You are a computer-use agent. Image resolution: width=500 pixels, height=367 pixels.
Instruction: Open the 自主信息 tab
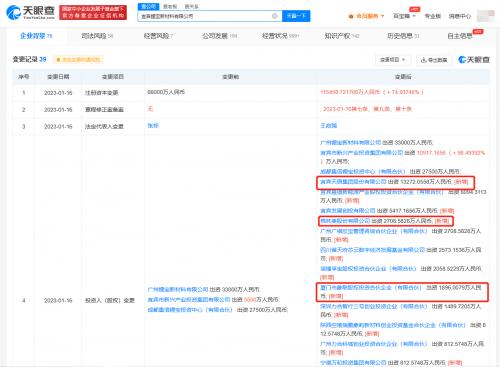pyautogui.click(x=460, y=36)
